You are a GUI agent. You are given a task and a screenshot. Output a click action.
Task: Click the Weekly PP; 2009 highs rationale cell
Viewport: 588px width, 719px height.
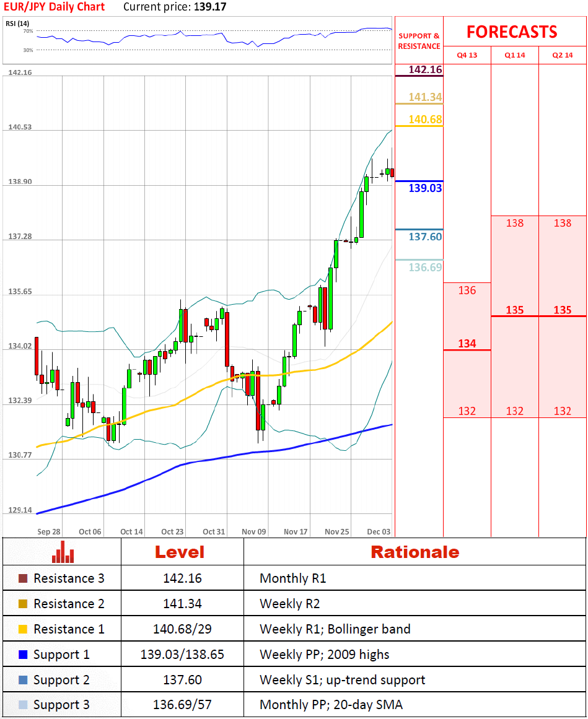coord(324,655)
